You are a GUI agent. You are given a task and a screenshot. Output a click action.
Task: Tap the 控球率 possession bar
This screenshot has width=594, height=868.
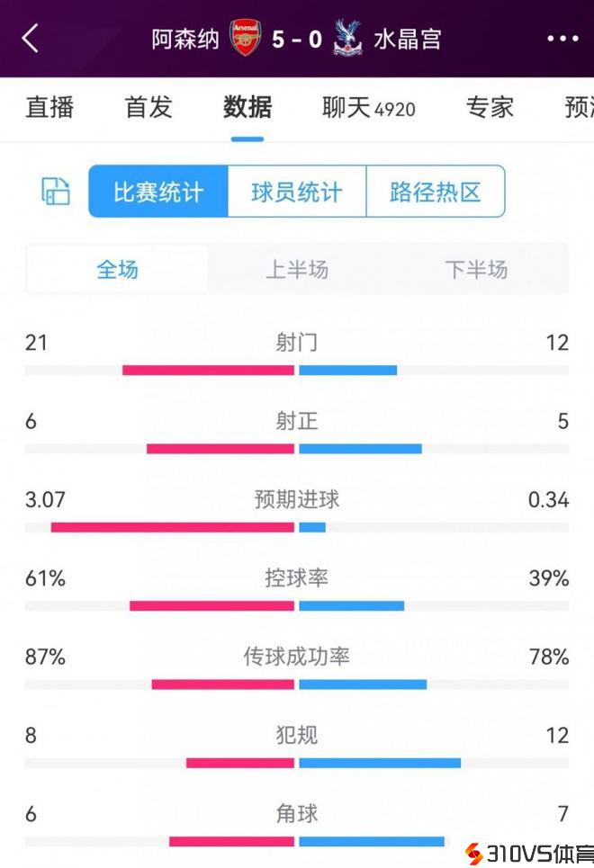point(297,605)
